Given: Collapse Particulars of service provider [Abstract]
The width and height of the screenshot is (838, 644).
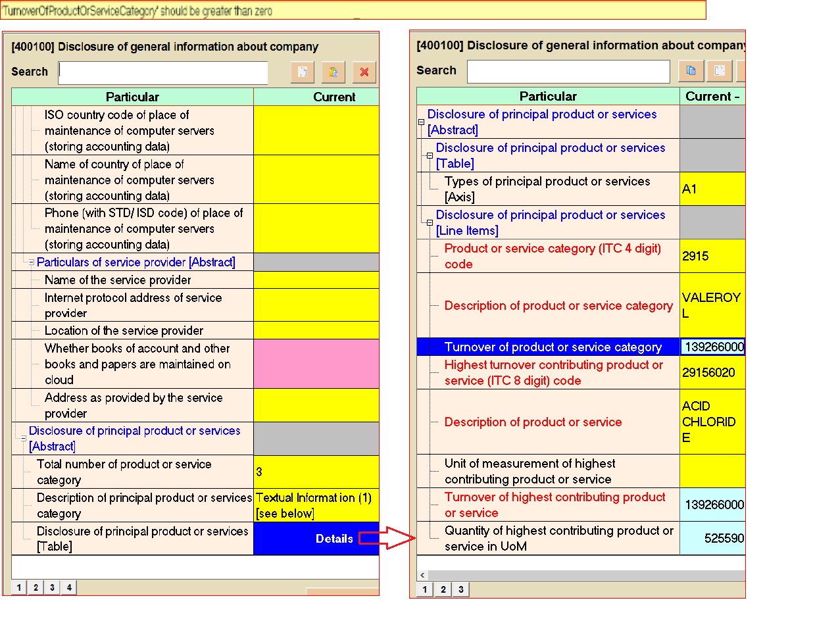Looking at the screenshot, I should tap(31, 262).
